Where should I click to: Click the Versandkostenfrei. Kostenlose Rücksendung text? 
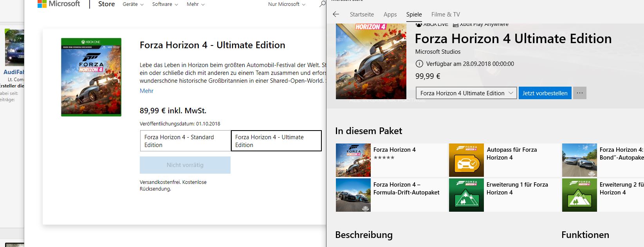click(x=173, y=185)
